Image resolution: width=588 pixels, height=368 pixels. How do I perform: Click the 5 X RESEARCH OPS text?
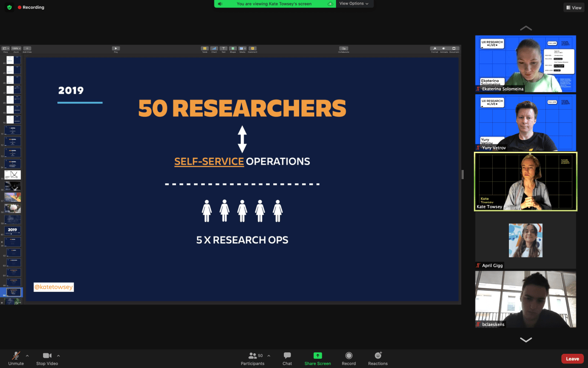[242, 240]
